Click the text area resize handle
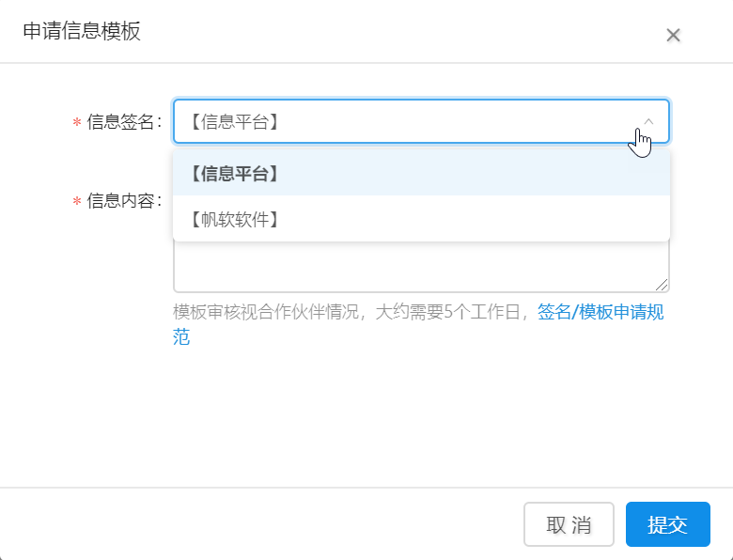 (x=663, y=285)
